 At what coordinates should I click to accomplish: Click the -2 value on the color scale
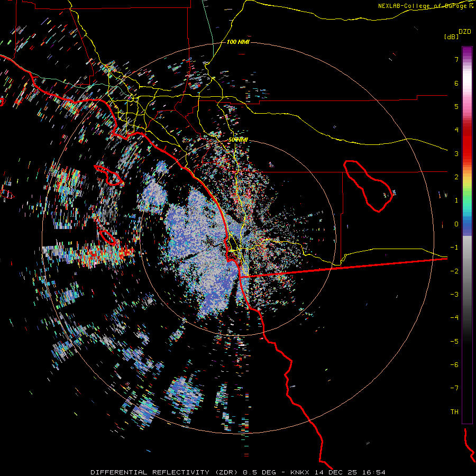[x=454, y=271]
